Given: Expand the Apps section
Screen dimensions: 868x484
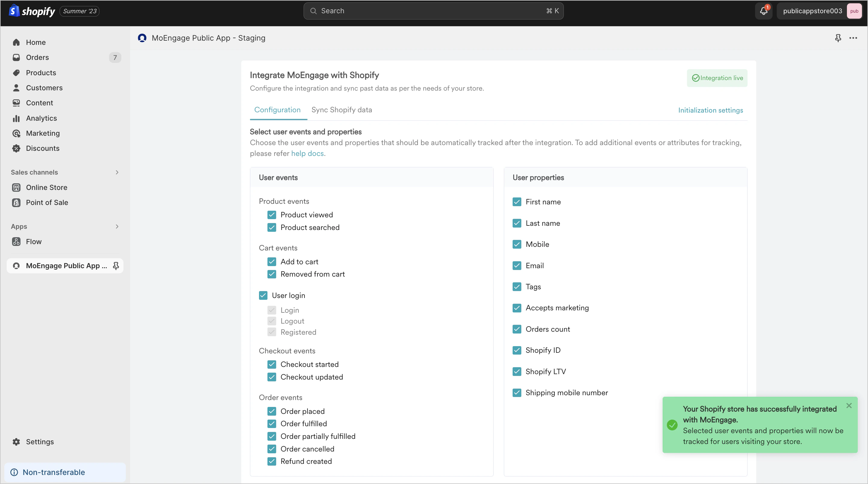Looking at the screenshot, I should [x=117, y=226].
